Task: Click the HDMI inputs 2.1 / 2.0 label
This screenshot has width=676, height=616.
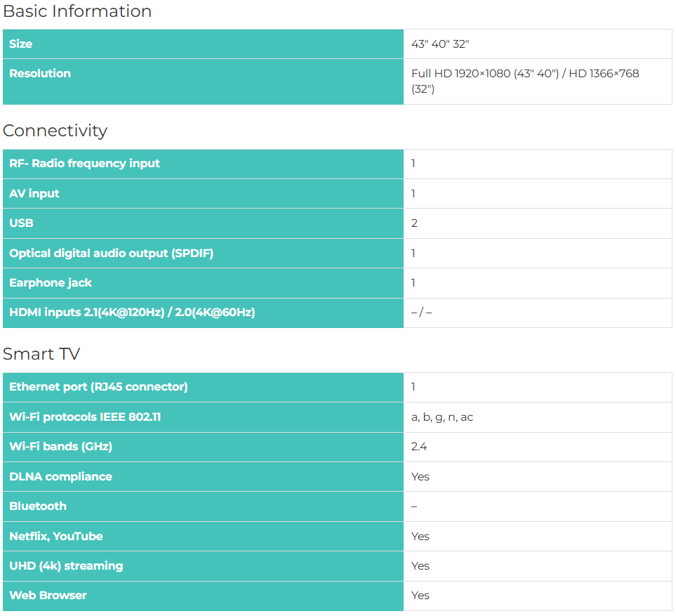Action: click(x=132, y=312)
